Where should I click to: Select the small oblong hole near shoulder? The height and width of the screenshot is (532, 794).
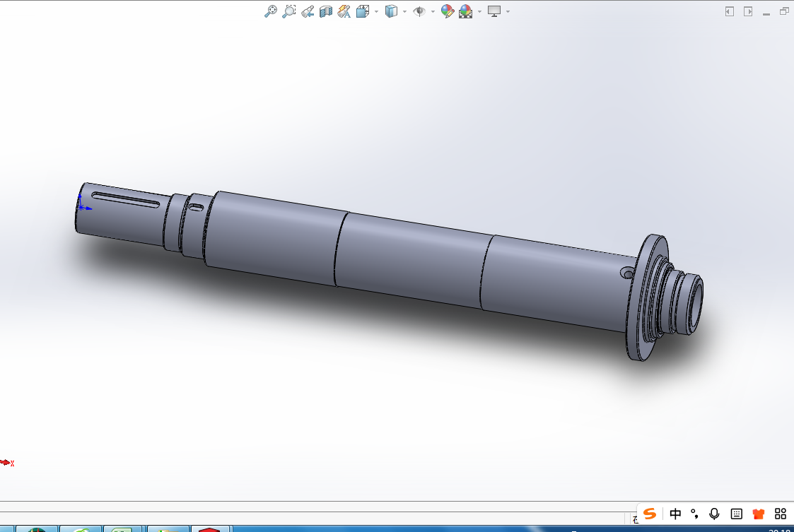tap(196, 207)
